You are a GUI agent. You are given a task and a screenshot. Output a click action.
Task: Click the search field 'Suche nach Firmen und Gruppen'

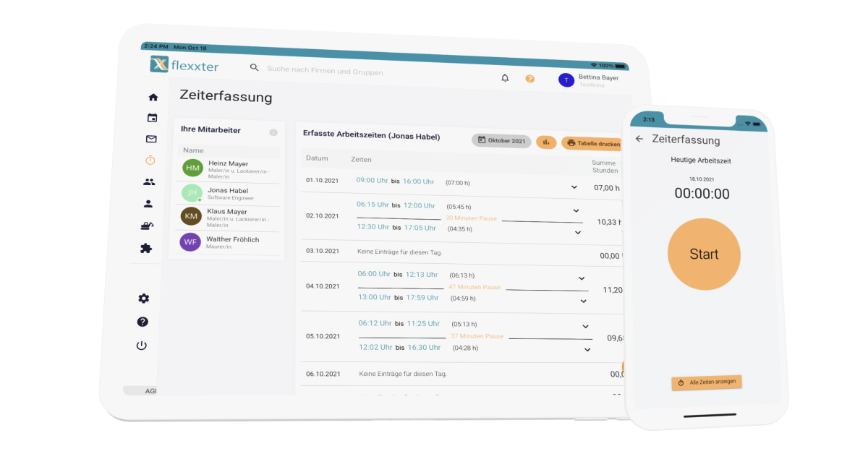325,71
